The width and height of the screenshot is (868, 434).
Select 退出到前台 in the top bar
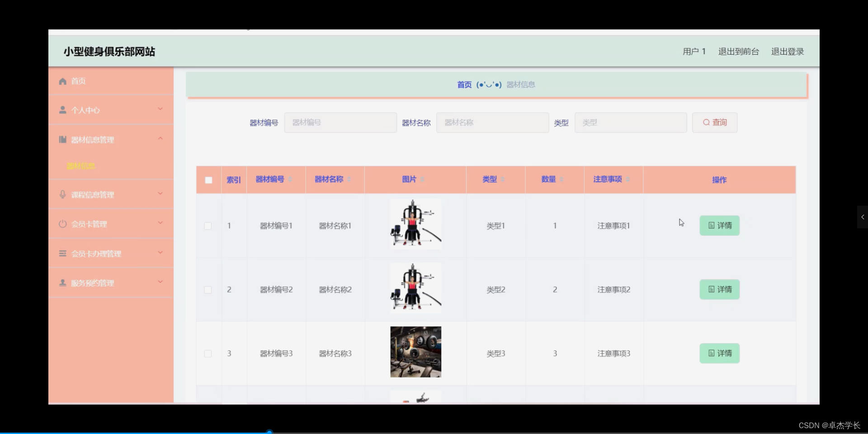tap(739, 51)
